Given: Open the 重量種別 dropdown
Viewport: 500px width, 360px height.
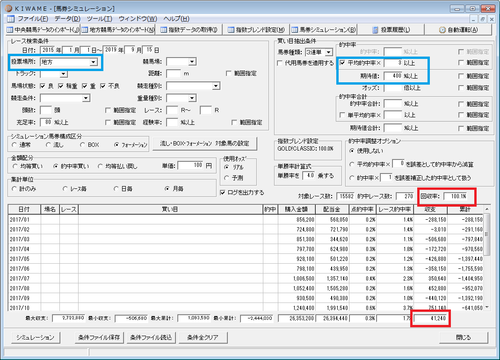Looking at the screenshot, I should pyautogui.click(x=192, y=98).
